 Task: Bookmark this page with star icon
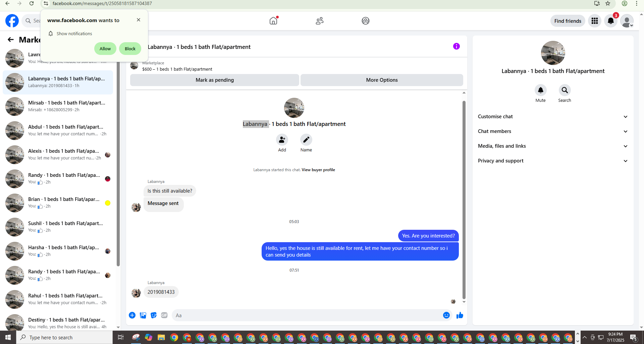tap(608, 3)
